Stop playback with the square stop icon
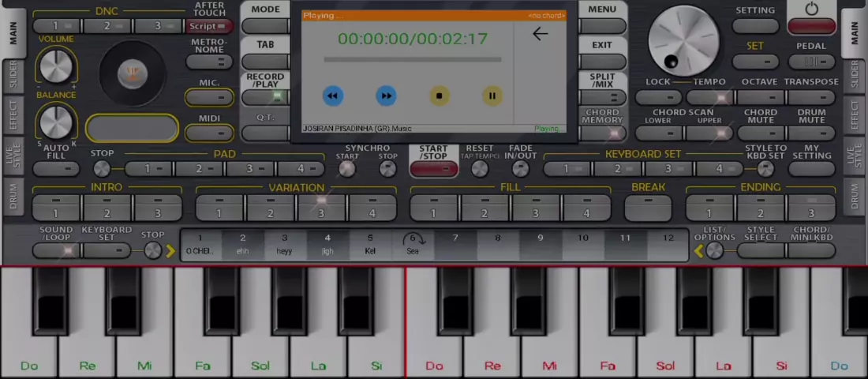The width and height of the screenshot is (868, 379). [x=439, y=96]
